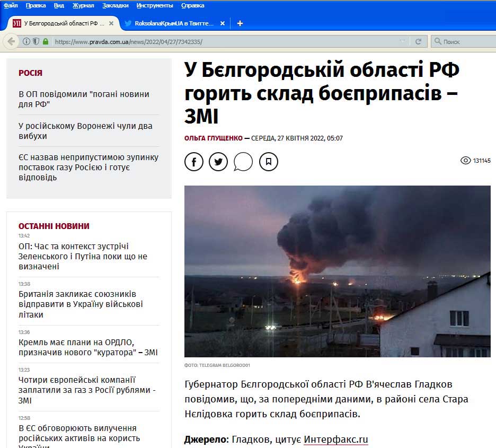Click the article lead paragraph about Гладков
This screenshot has height=448, width=496.
(326, 399)
